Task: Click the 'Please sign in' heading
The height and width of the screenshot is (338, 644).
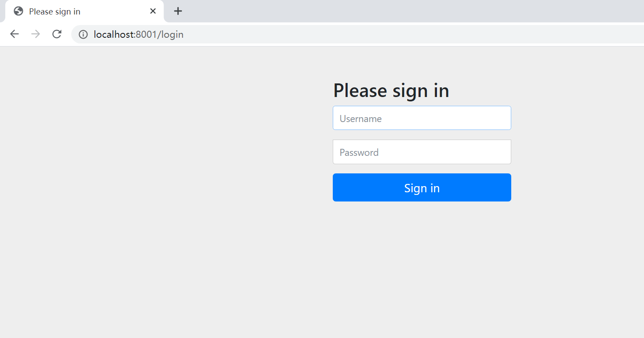Action: [x=391, y=90]
